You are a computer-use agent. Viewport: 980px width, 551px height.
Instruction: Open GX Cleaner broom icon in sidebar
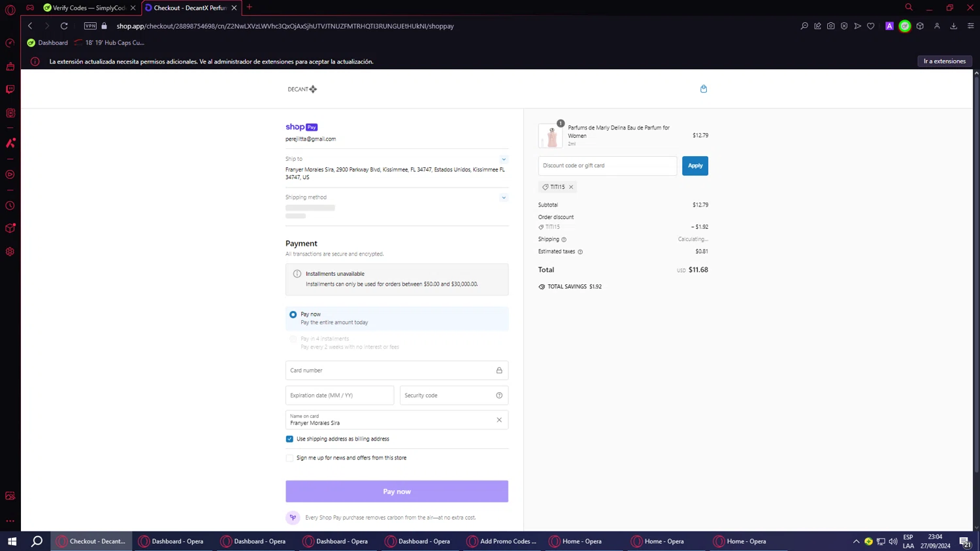coord(10,66)
